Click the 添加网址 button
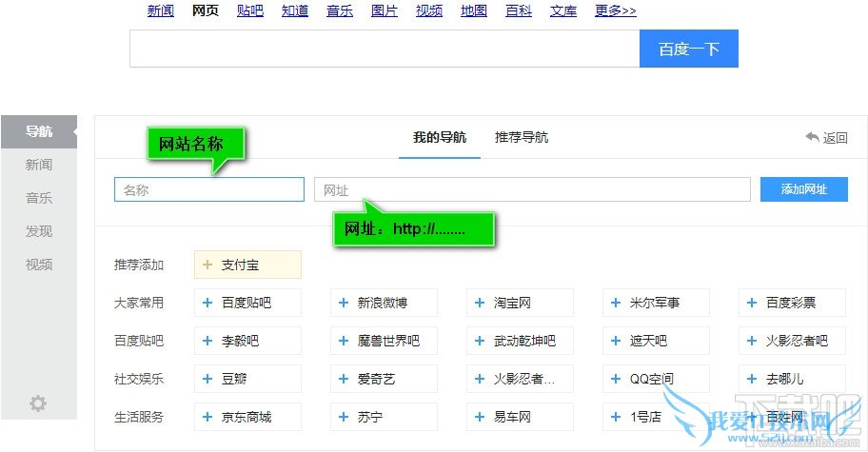868x452 pixels. pos(804,189)
